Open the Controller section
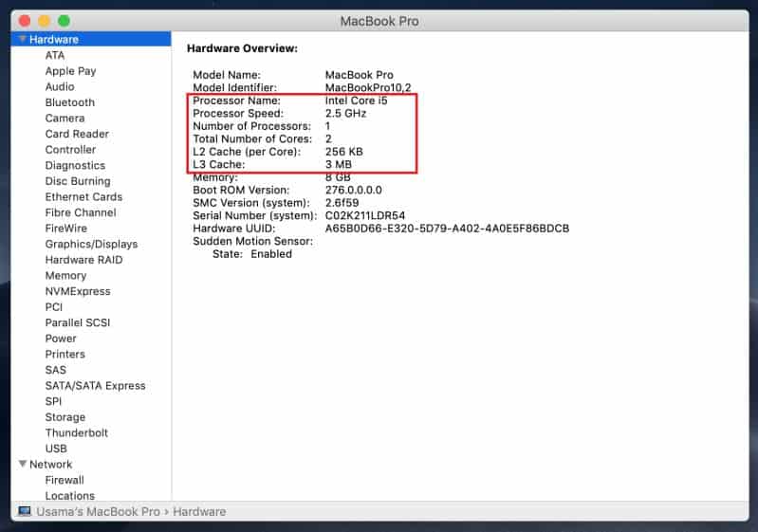 click(70, 149)
